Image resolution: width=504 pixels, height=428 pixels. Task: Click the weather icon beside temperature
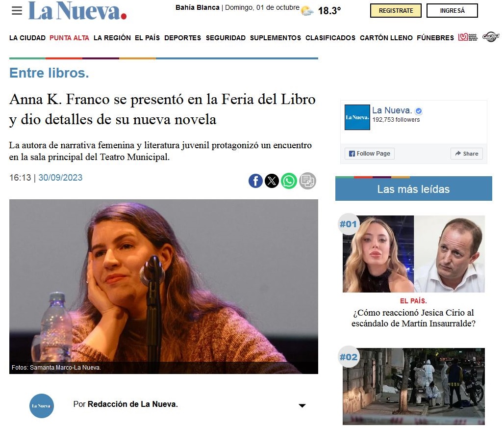click(x=307, y=11)
